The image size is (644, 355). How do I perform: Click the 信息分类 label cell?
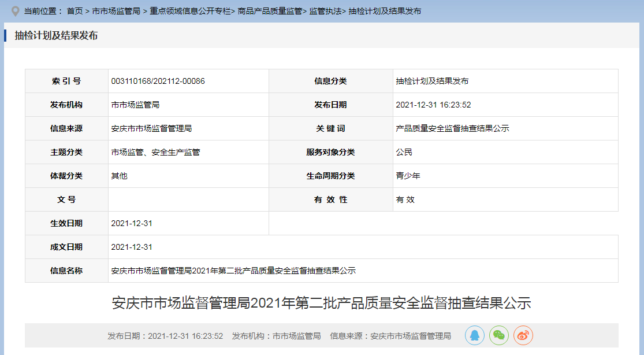(330, 81)
